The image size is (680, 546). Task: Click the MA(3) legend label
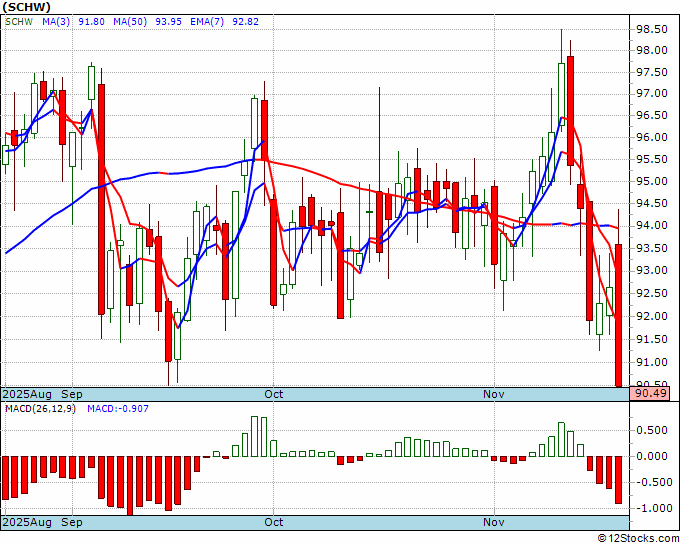pos(56,22)
